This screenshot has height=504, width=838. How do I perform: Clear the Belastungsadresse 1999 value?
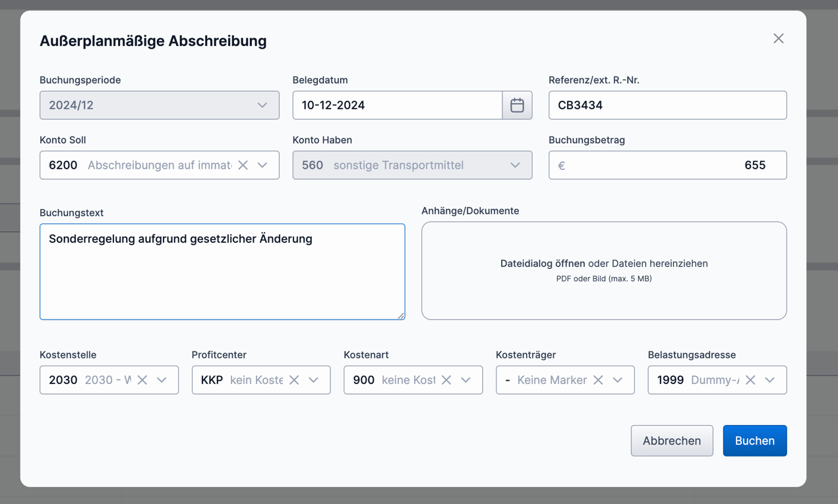pyautogui.click(x=750, y=380)
